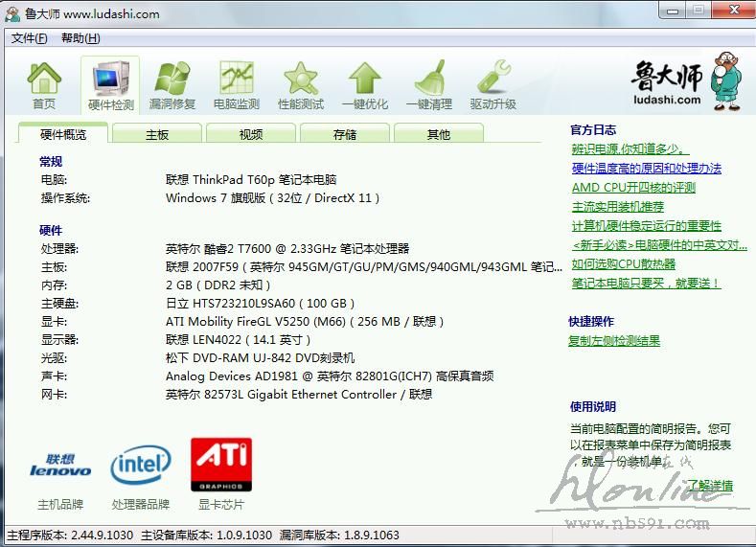
Task: Switch to the 存储 tab
Action: click(345, 135)
